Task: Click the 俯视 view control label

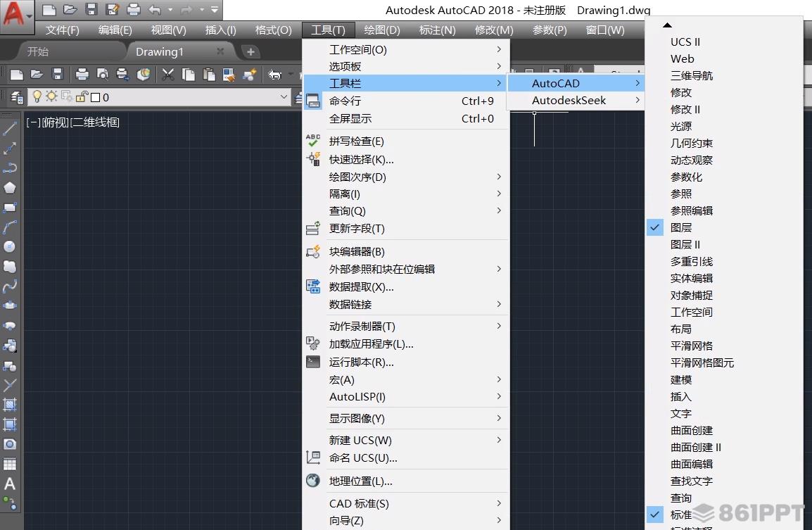Action: 56,122
